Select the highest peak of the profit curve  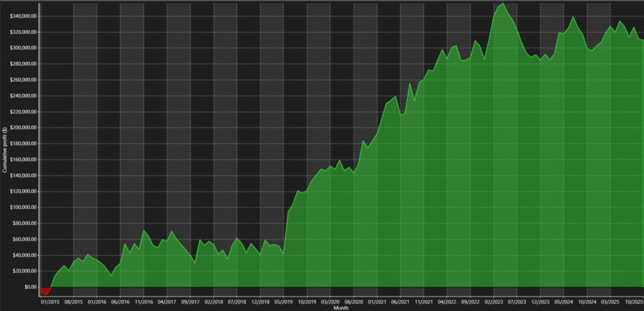[x=502, y=4]
